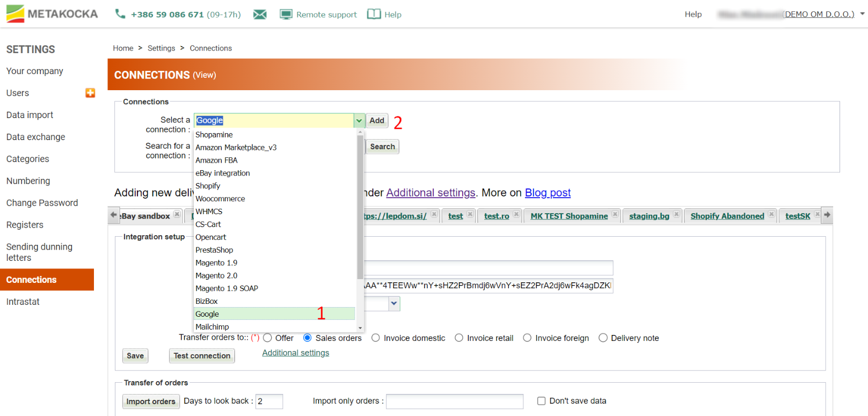Collapse the Select a connection dropdown arrow

pos(359,121)
